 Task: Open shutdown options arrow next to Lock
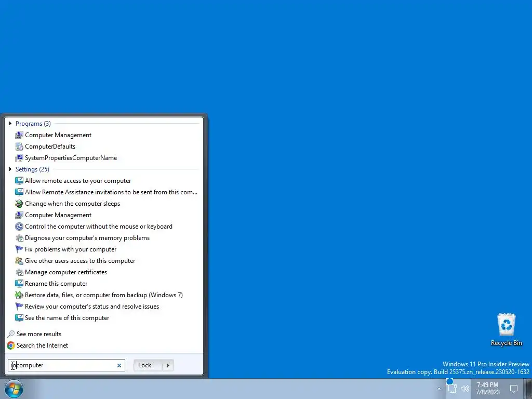click(168, 365)
